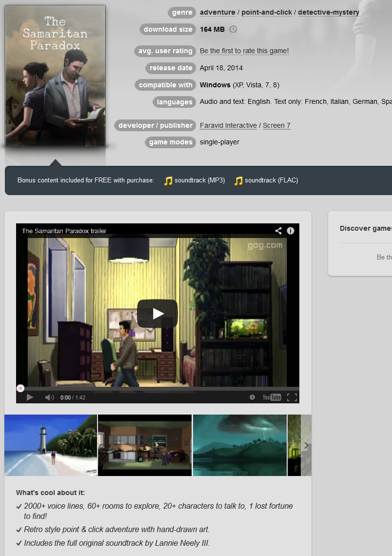Click the download time clock icon
The width and height of the screenshot is (392, 556).
[233, 29]
